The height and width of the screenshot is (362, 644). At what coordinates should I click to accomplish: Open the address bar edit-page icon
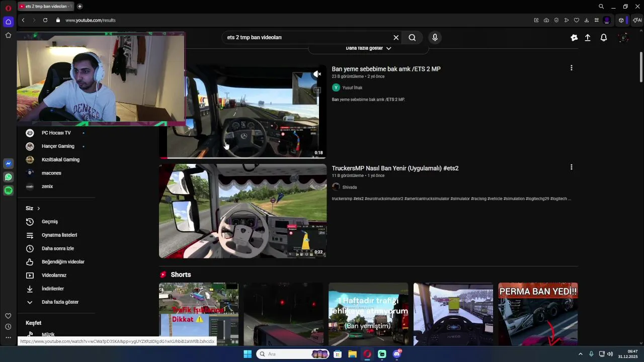[536, 20]
